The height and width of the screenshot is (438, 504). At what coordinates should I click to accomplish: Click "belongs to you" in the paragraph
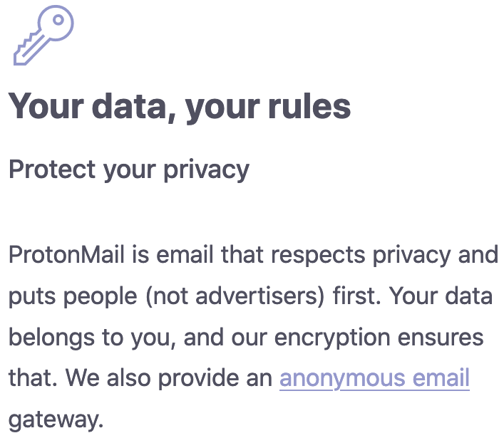92,338
